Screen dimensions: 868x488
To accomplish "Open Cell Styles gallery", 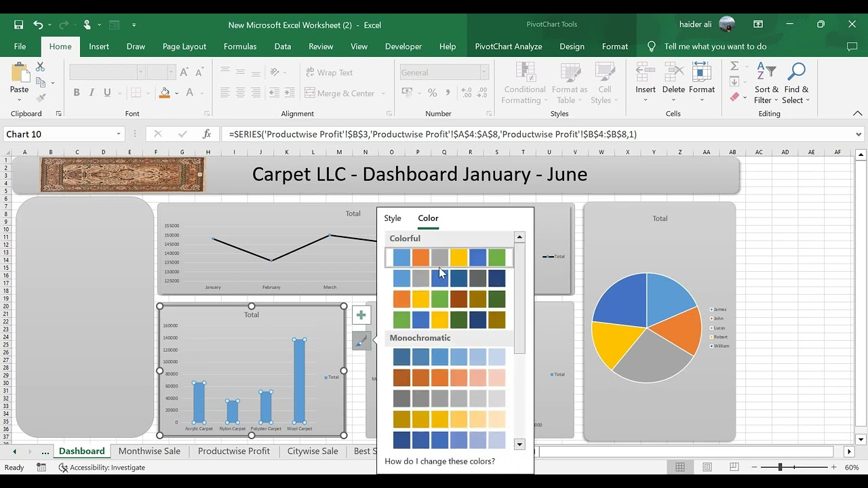I will [604, 83].
